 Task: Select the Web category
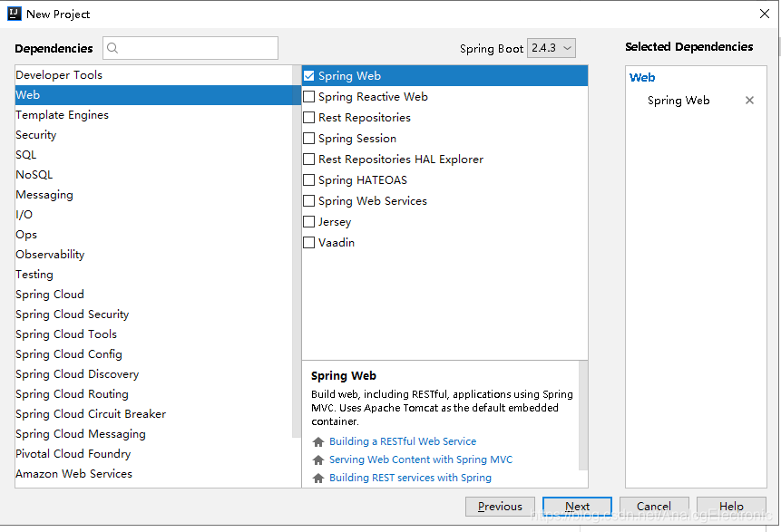pos(154,95)
